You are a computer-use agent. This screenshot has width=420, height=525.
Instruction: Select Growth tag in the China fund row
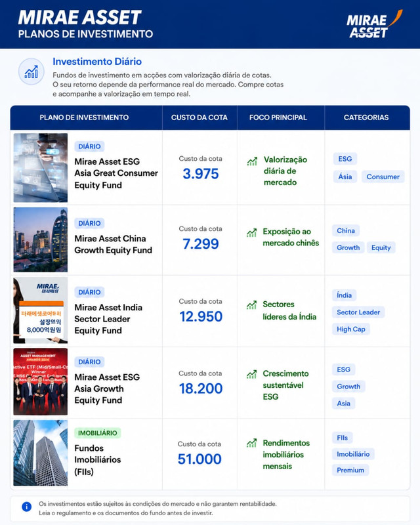[348, 248]
